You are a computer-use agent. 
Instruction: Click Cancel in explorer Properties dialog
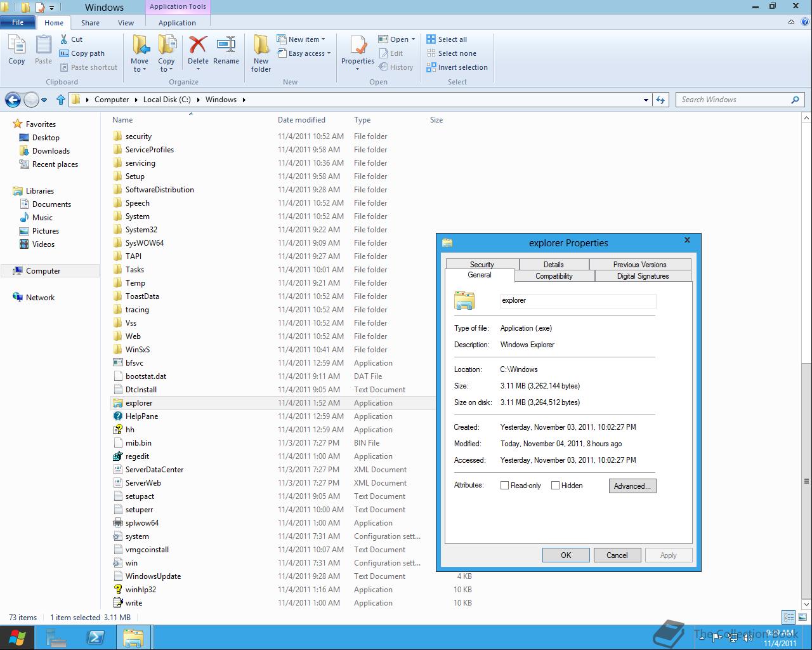point(617,555)
